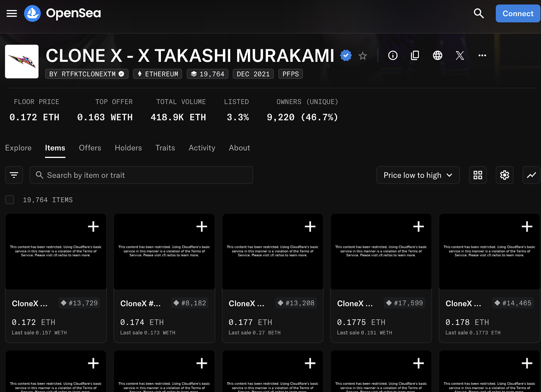Open the RTFKTCLONEXTM creator link
The width and height of the screenshot is (541, 392).
(x=87, y=74)
